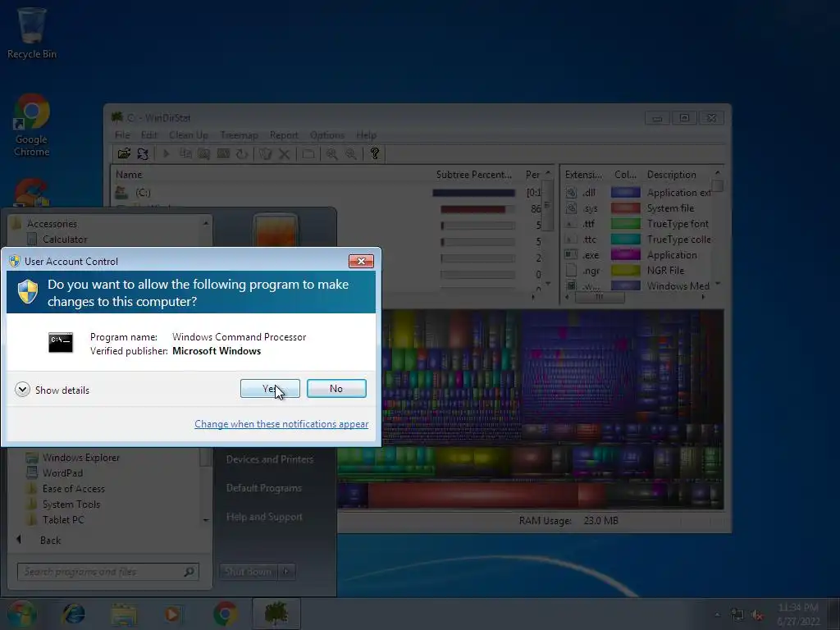Screen dimensions: 840x630
Task: Select the Google Chrome desktop shortcut
Action: pos(32,126)
